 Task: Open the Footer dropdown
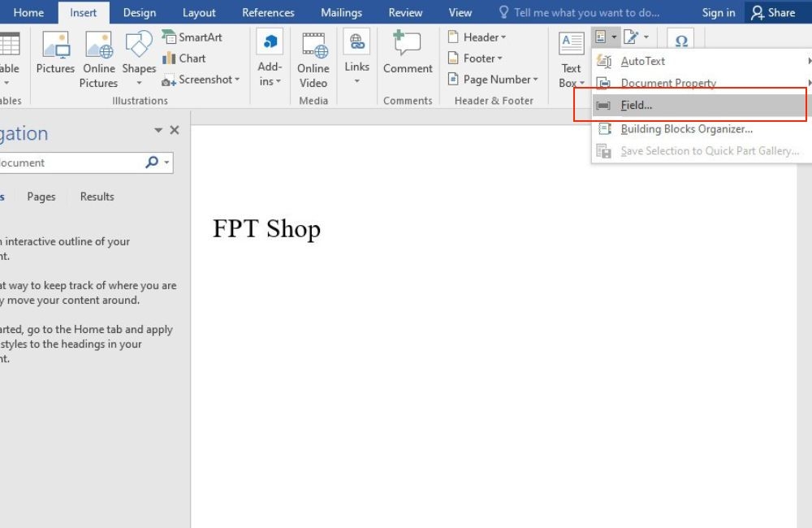[x=475, y=58]
